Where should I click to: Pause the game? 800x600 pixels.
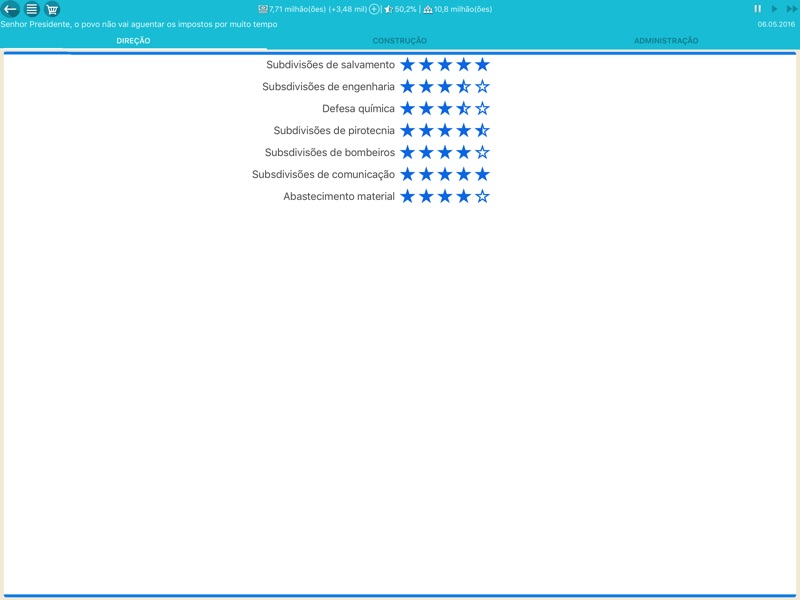pos(758,9)
